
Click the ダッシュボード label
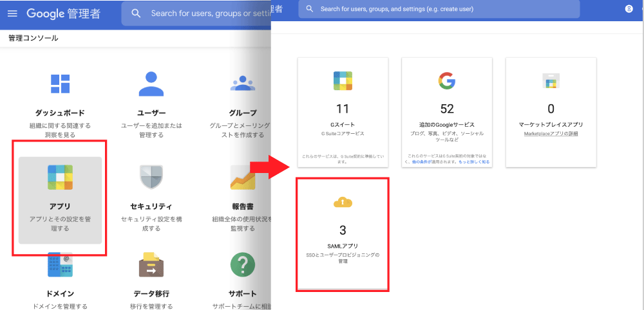pos(60,113)
